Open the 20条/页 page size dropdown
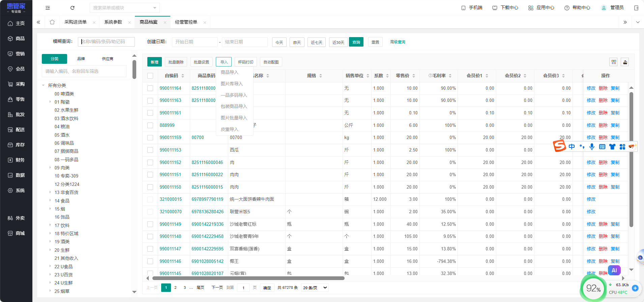The image size is (644, 302). (x=315, y=288)
